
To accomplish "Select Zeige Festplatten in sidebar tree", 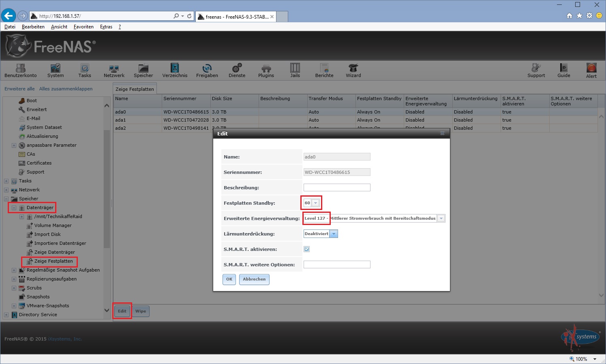I will click(x=54, y=261).
